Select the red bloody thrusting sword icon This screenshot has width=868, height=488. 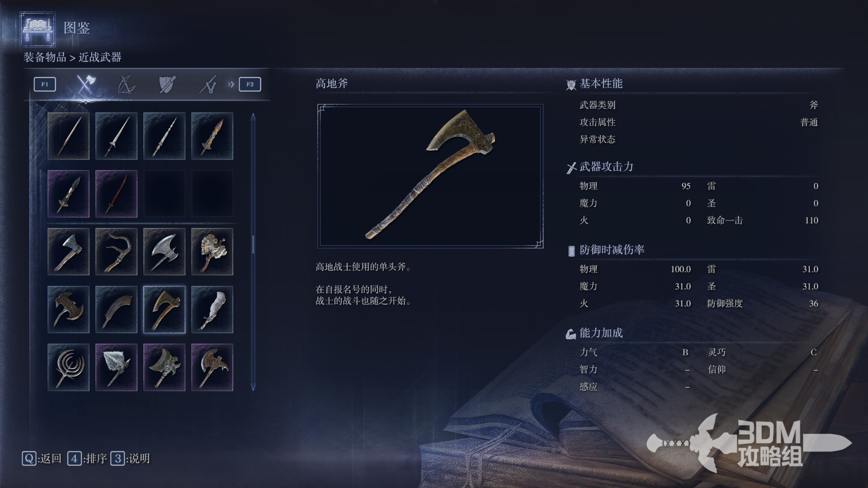[116, 194]
